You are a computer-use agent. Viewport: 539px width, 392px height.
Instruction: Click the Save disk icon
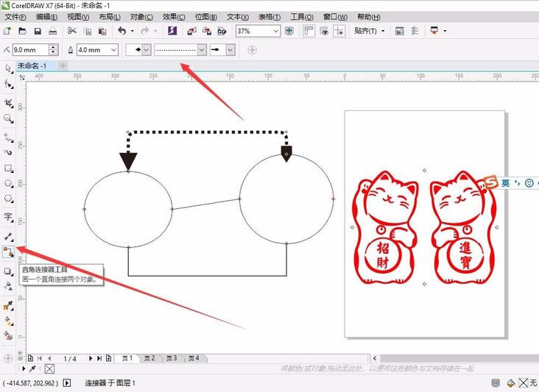[x=38, y=31]
